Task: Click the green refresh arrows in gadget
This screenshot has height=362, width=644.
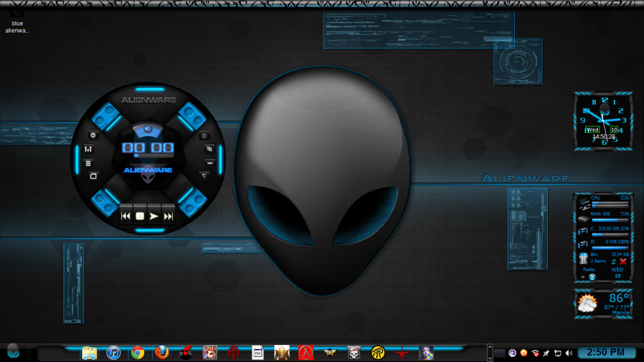Action: click(x=614, y=262)
